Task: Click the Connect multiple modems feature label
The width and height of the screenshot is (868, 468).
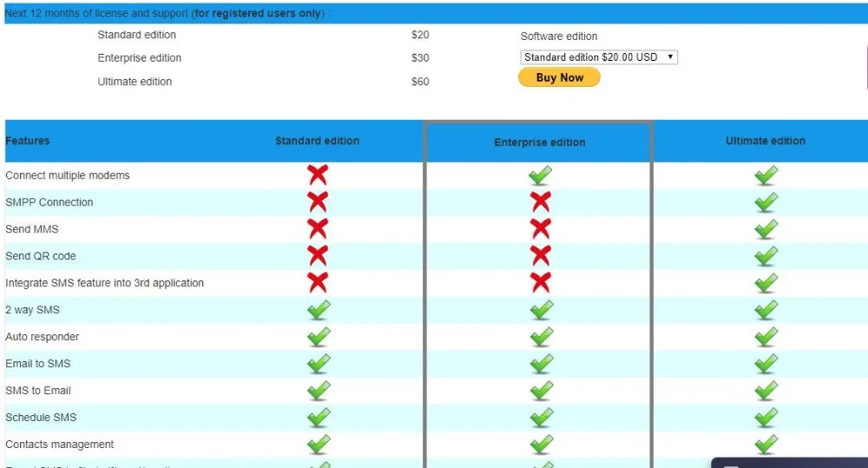Action: pyautogui.click(x=68, y=175)
